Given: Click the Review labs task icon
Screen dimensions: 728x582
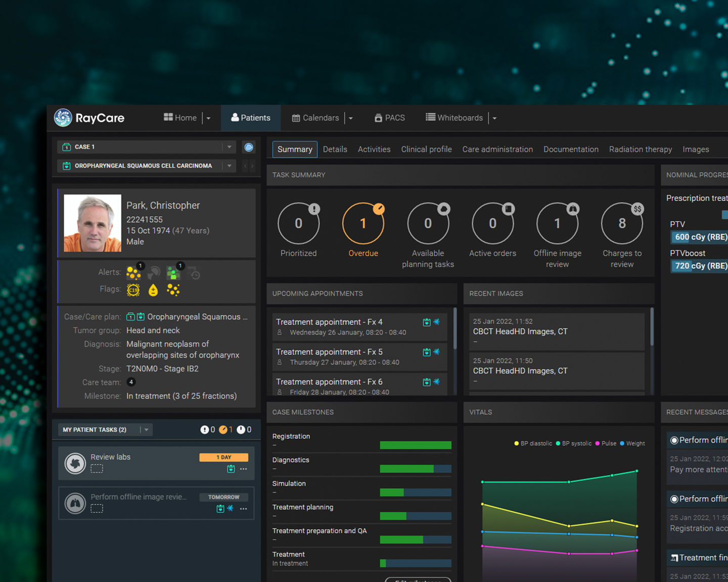Looking at the screenshot, I should 75,463.
